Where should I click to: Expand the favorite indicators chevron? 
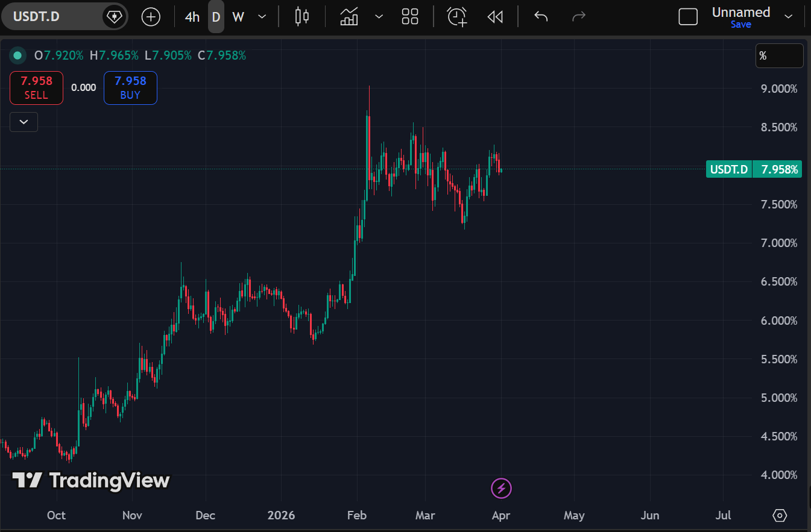pos(379,17)
